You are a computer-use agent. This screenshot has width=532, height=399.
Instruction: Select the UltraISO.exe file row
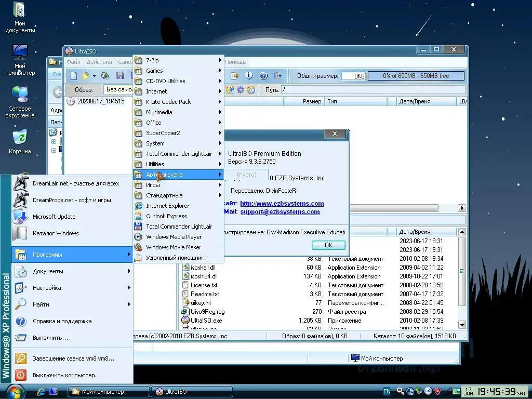[x=319, y=320]
